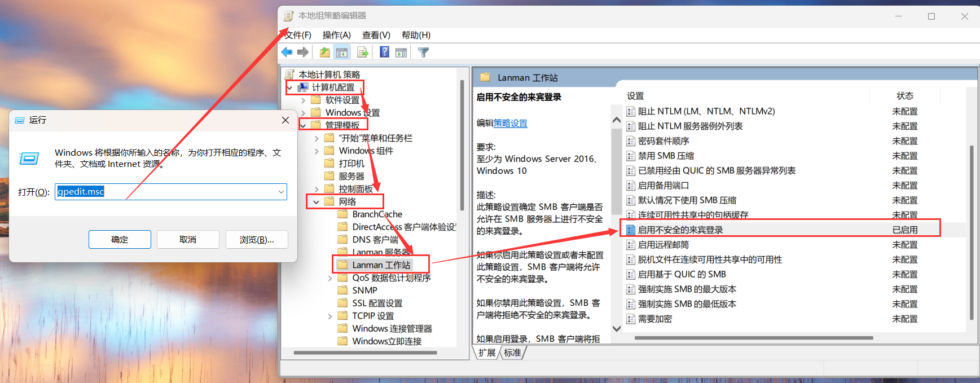980x383 pixels.
Task: Open the dropdown arrow of the 打开 combo box
Action: (x=280, y=192)
